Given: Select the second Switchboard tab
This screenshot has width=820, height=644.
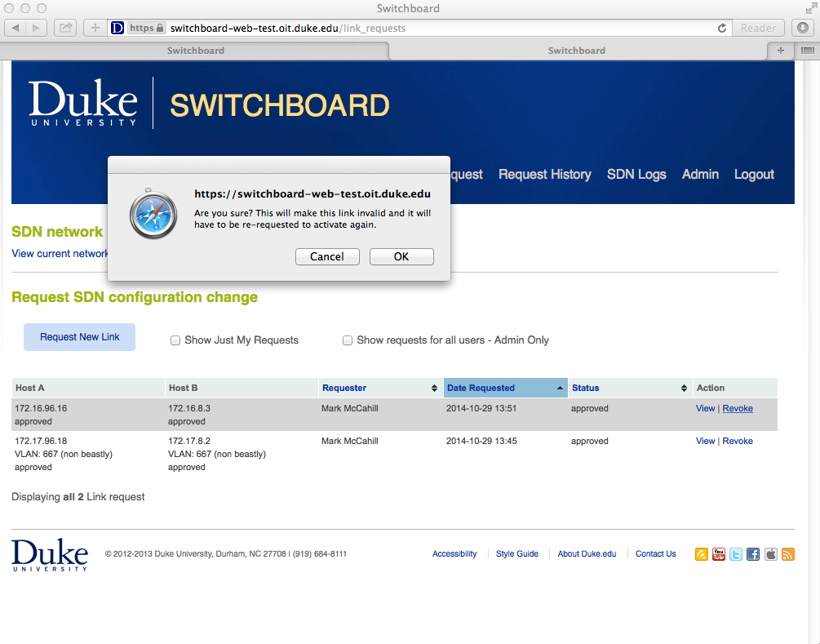Looking at the screenshot, I should (x=577, y=51).
